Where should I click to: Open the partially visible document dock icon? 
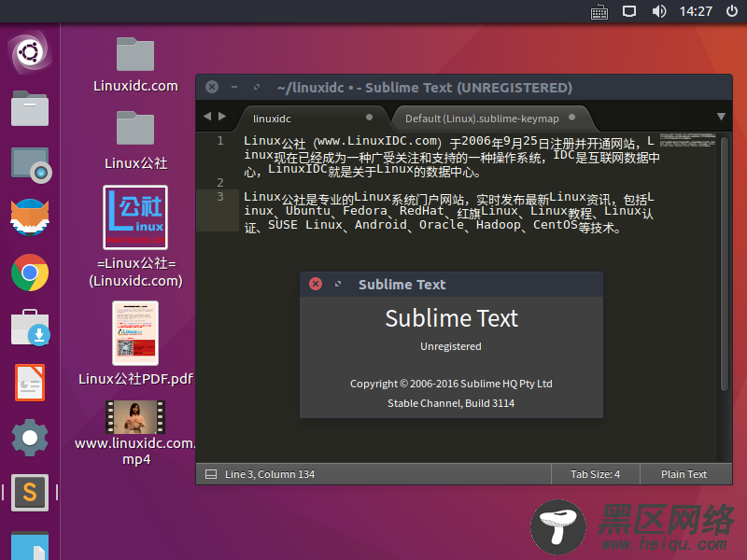[30, 546]
